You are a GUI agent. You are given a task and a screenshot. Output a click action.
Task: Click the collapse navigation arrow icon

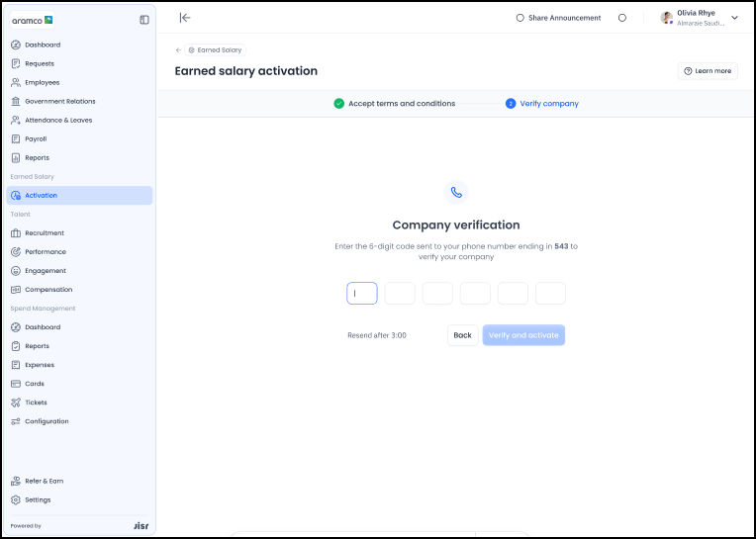(x=184, y=18)
